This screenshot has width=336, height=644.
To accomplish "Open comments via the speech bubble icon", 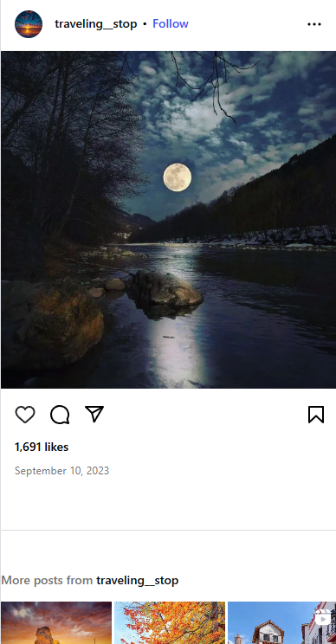I will click(60, 415).
